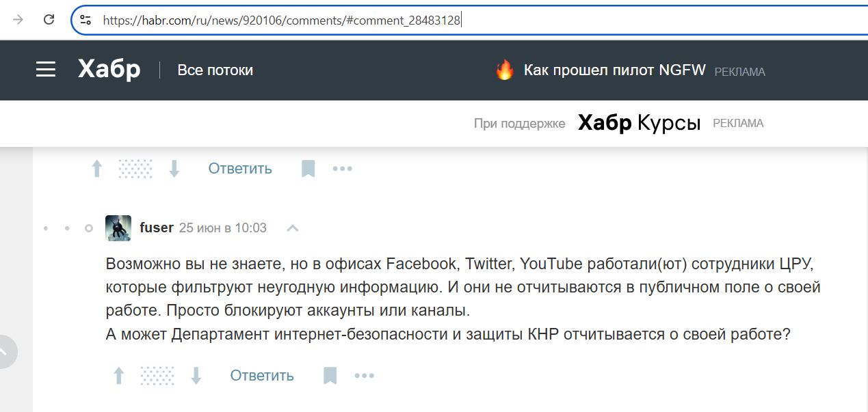Reload the page in the browser
868x412 pixels.
pyautogui.click(x=49, y=20)
